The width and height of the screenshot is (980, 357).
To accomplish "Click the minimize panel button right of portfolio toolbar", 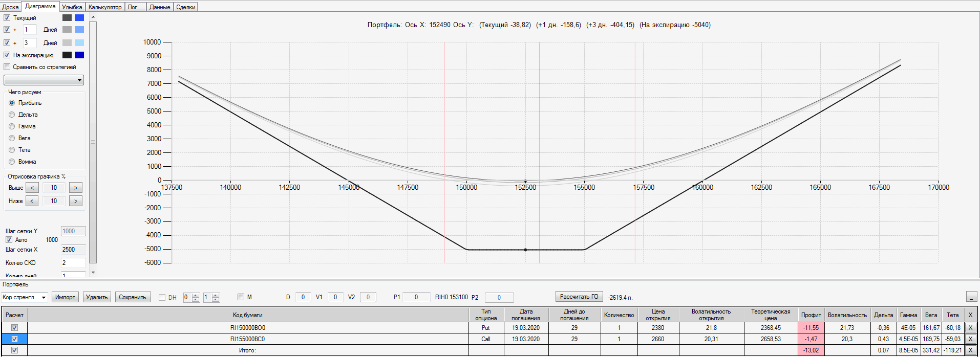I will click(971, 297).
